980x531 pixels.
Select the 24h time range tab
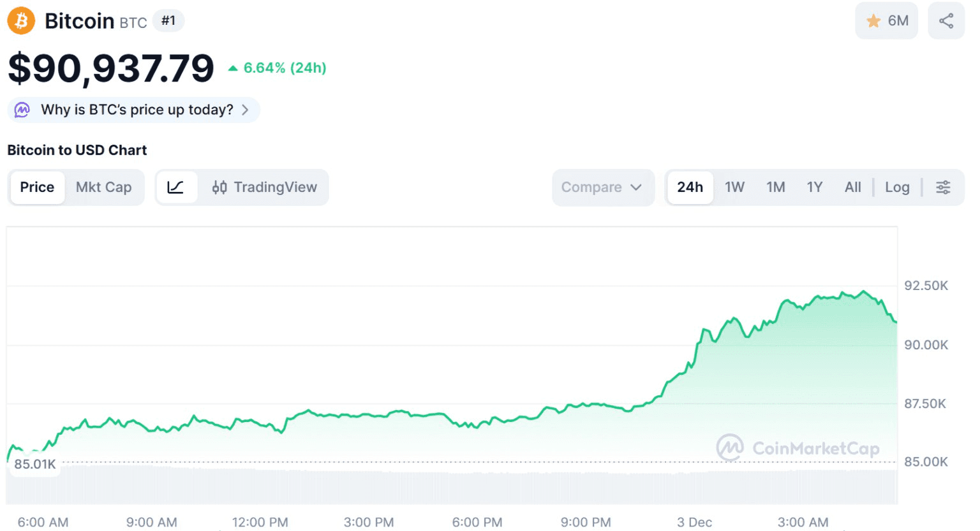coord(690,187)
